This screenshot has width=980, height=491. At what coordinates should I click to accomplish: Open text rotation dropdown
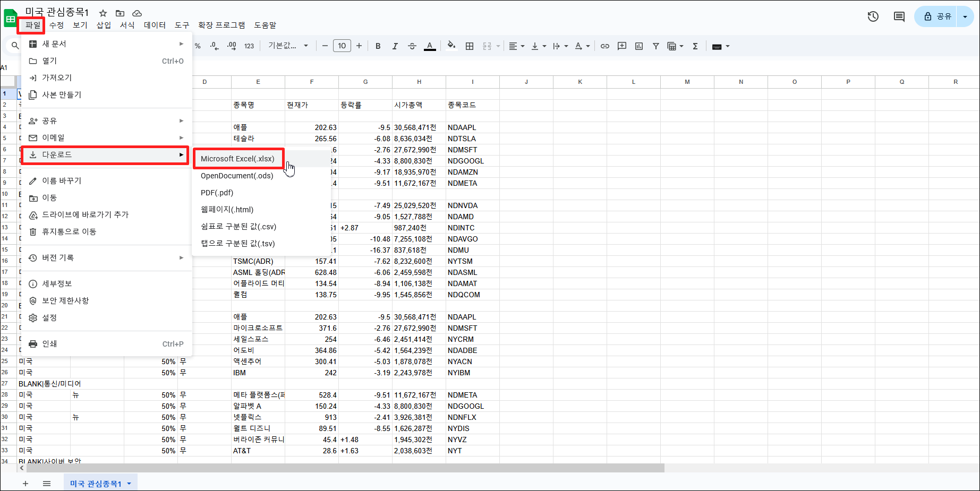coord(582,46)
